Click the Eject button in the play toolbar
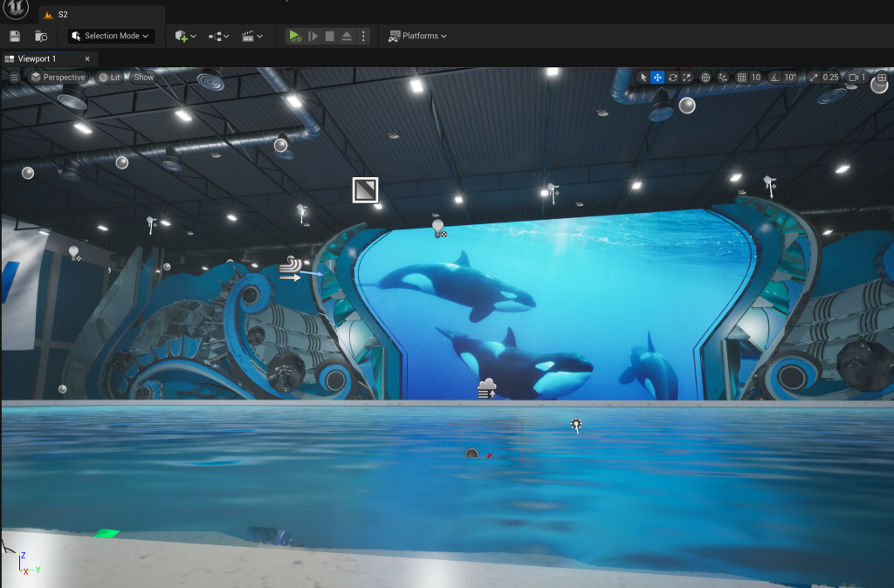Screen dimensions: 894x588 pyautogui.click(x=347, y=36)
